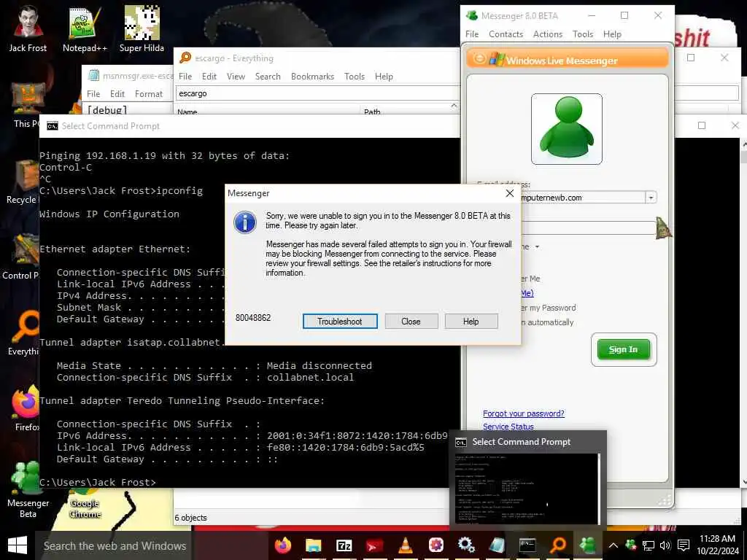Viewport: 747px width, 560px height.
Task: Click the volume speaker tray icon
Action: coord(665,545)
